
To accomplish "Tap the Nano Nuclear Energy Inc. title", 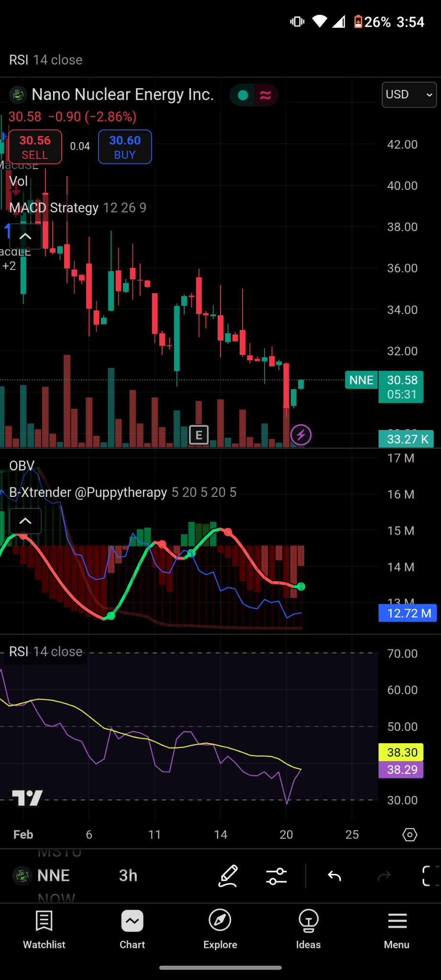I will point(123,95).
